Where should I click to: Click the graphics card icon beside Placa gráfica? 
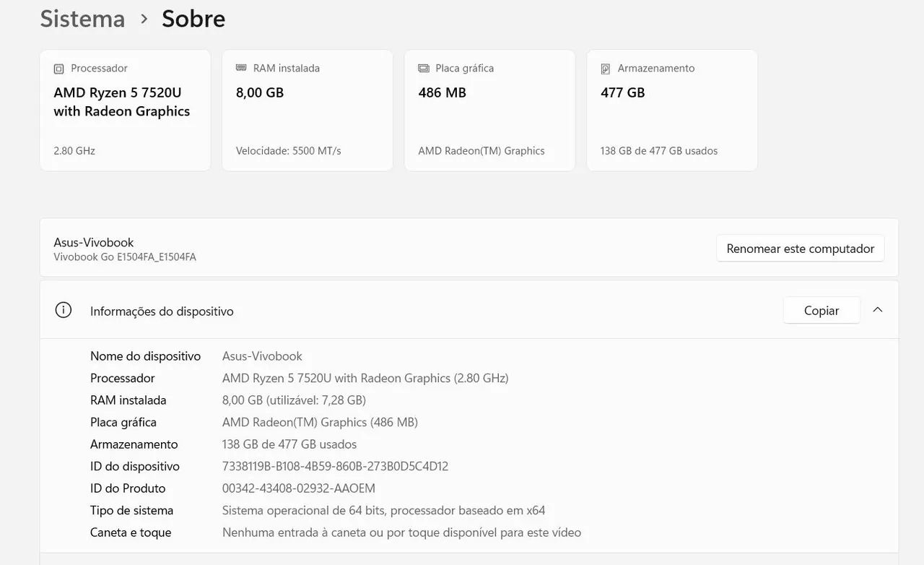424,68
